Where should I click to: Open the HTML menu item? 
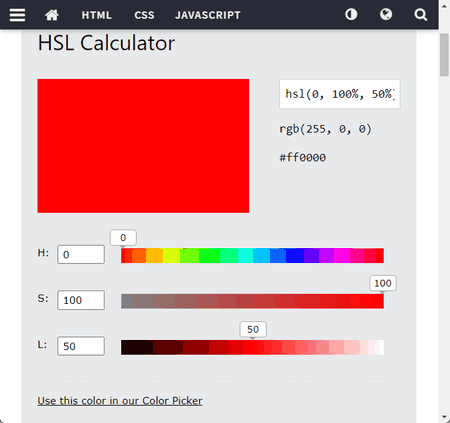point(97,15)
